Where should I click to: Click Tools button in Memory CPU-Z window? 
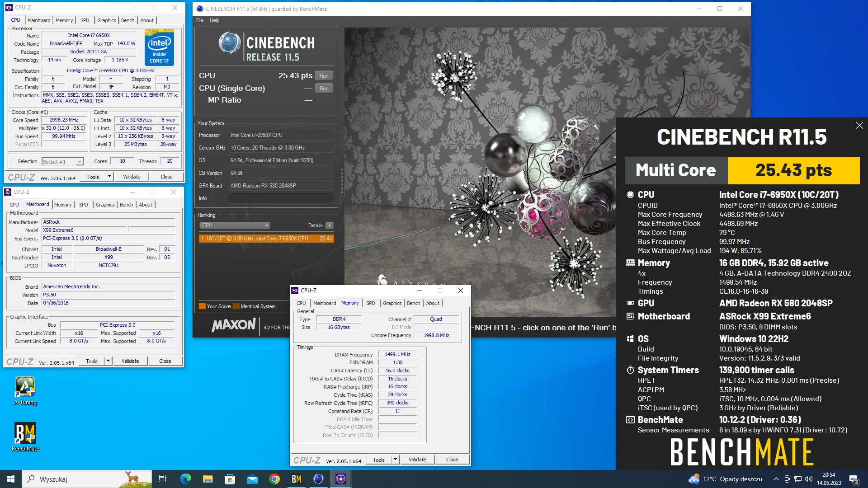(379, 460)
